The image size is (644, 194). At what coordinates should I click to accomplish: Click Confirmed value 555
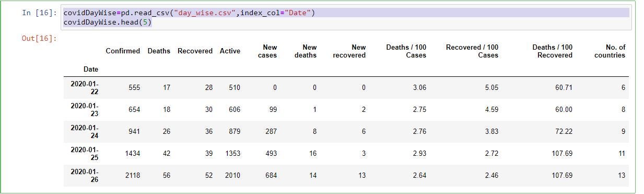tap(134, 88)
